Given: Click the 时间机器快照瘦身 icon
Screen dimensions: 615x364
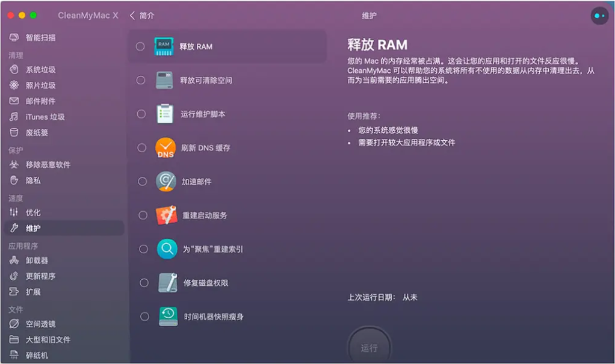Looking at the screenshot, I should click(168, 316).
